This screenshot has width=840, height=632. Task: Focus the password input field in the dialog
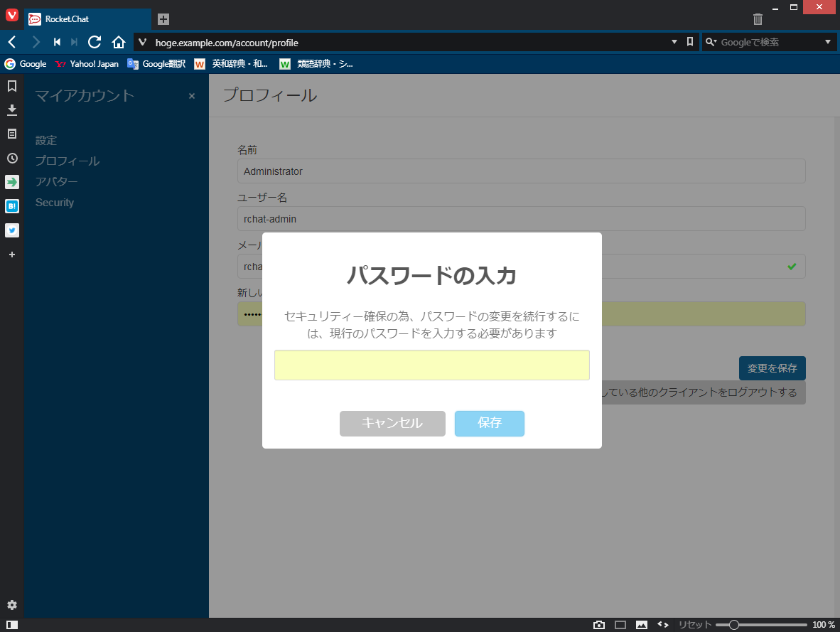431,365
